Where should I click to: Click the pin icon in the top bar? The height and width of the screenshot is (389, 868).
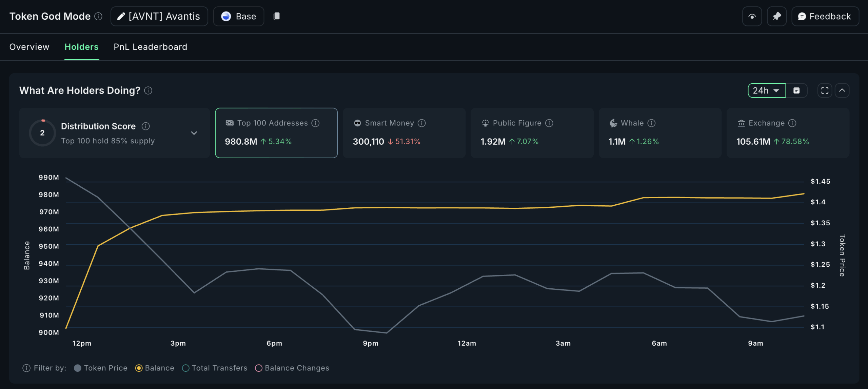coord(776,16)
